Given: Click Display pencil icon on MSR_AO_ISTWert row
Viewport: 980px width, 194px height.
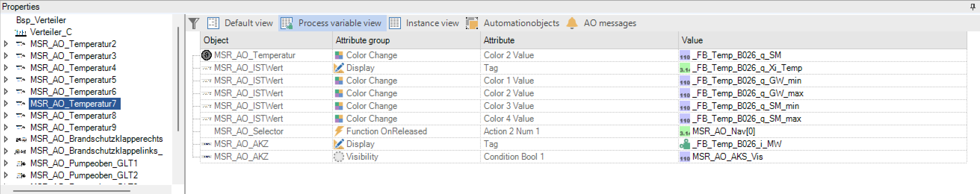Looking at the screenshot, I should tap(338, 68).
